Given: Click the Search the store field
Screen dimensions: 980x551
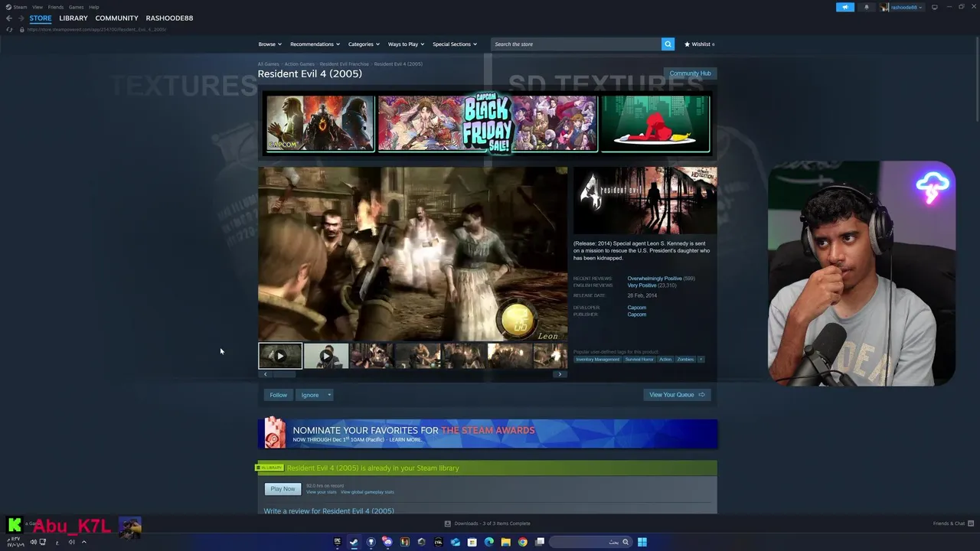Looking at the screenshot, I should pos(576,44).
